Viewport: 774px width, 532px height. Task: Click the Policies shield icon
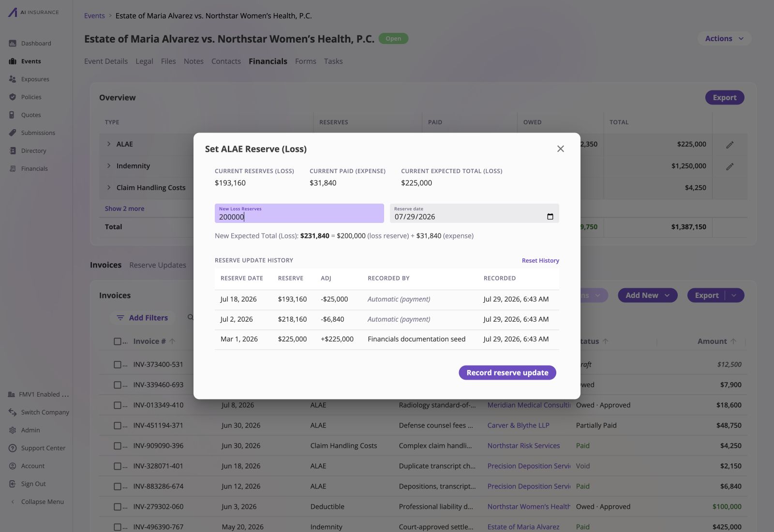click(13, 97)
